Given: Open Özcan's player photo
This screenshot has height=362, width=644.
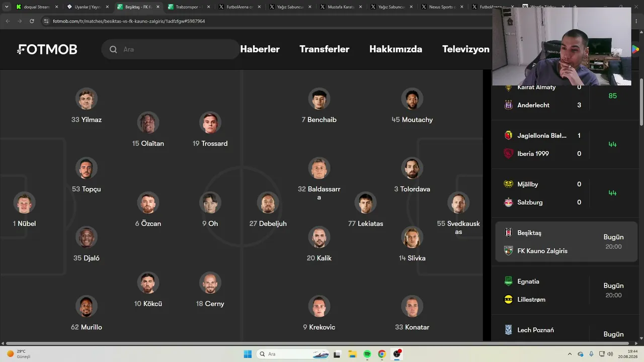Looking at the screenshot, I should tap(148, 203).
